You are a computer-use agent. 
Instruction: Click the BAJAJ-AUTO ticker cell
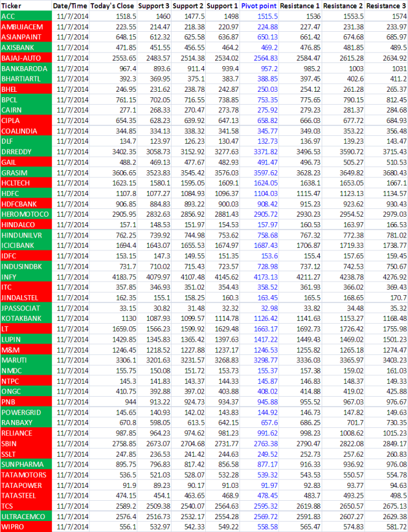tap(26, 58)
